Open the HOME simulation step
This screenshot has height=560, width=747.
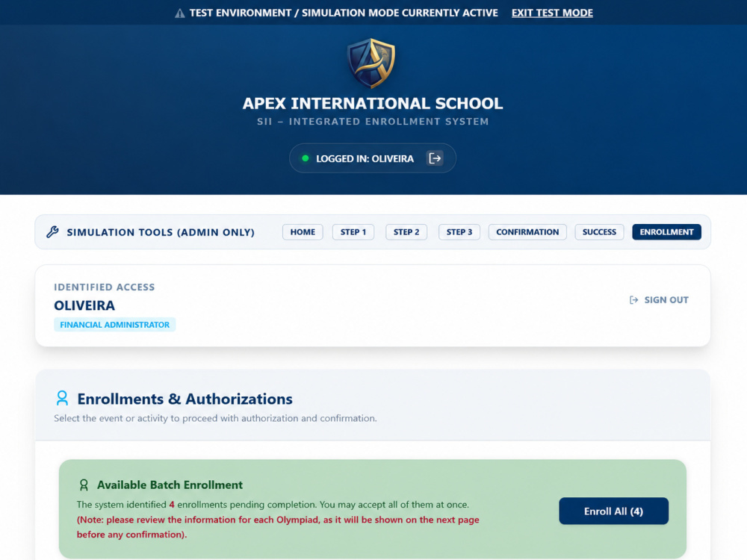(x=303, y=232)
